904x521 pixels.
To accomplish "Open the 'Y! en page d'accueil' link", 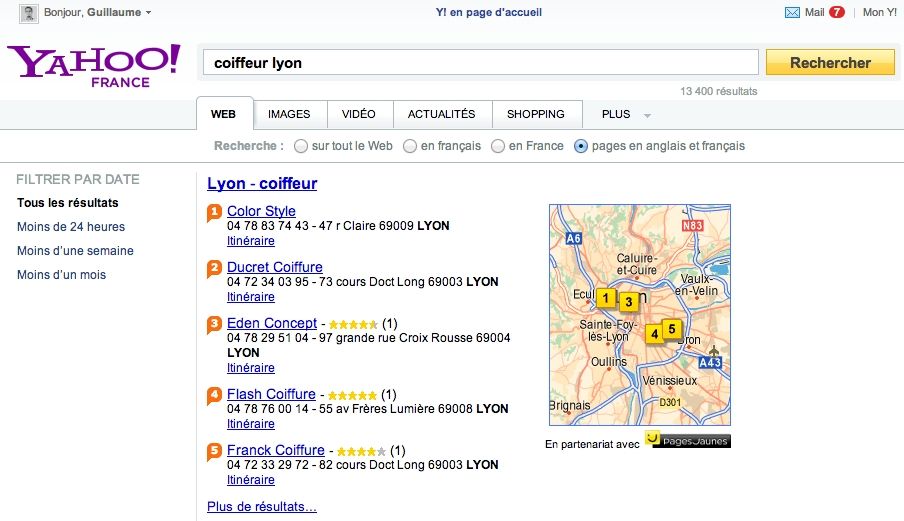I will [489, 12].
